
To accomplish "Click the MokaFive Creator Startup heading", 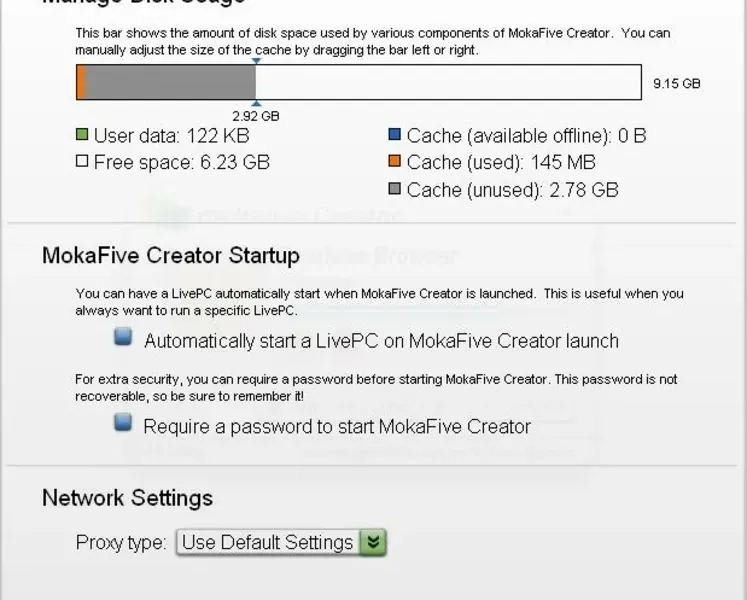I will 170,255.
